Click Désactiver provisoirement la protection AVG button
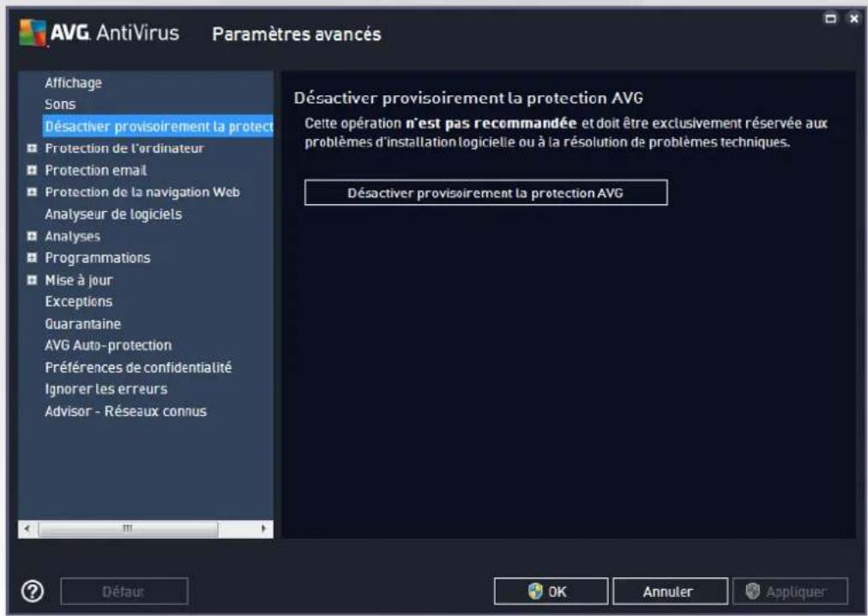Image resolution: width=868 pixels, height=616 pixels. click(x=486, y=193)
